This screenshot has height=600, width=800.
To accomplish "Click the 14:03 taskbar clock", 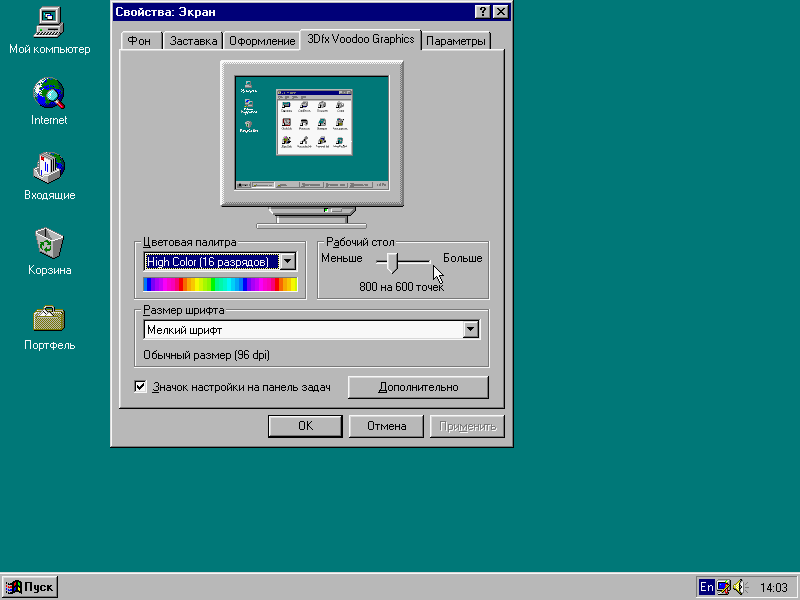I will (x=774, y=588).
